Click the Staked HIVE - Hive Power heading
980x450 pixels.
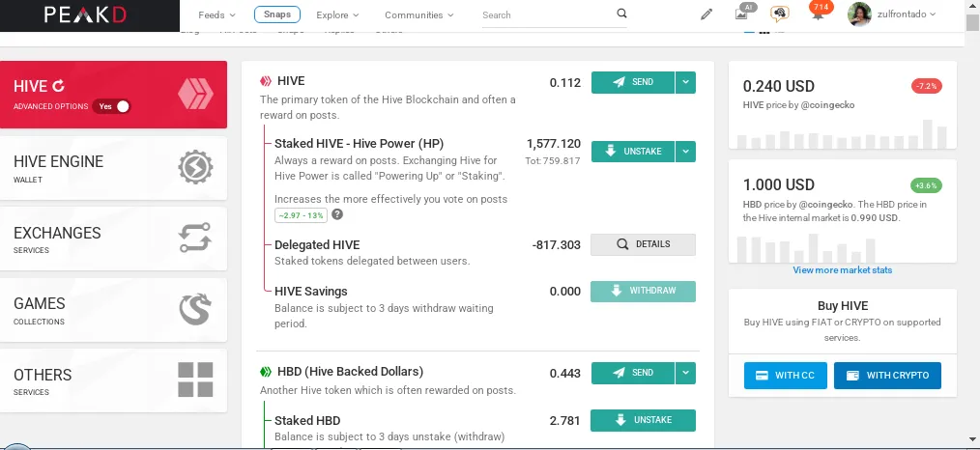359,143
